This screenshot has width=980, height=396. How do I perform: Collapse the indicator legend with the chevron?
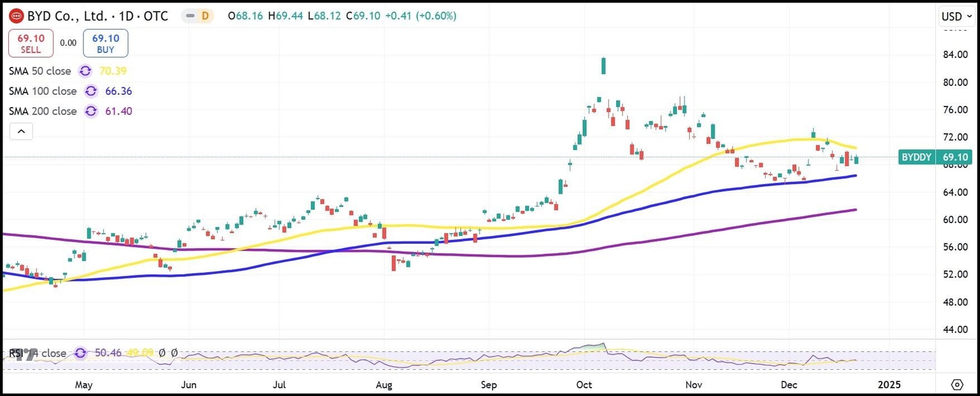21,132
